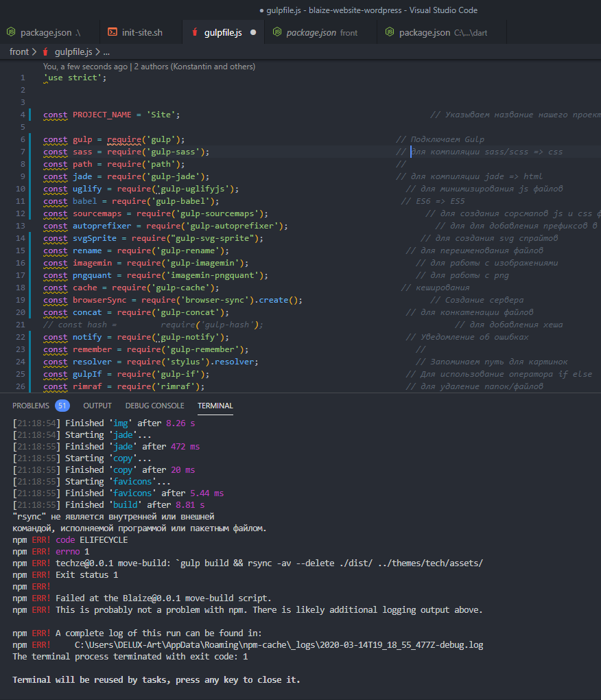Select the TERMINAL panel tab
The height and width of the screenshot is (700, 601).
click(x=215, y=406)
